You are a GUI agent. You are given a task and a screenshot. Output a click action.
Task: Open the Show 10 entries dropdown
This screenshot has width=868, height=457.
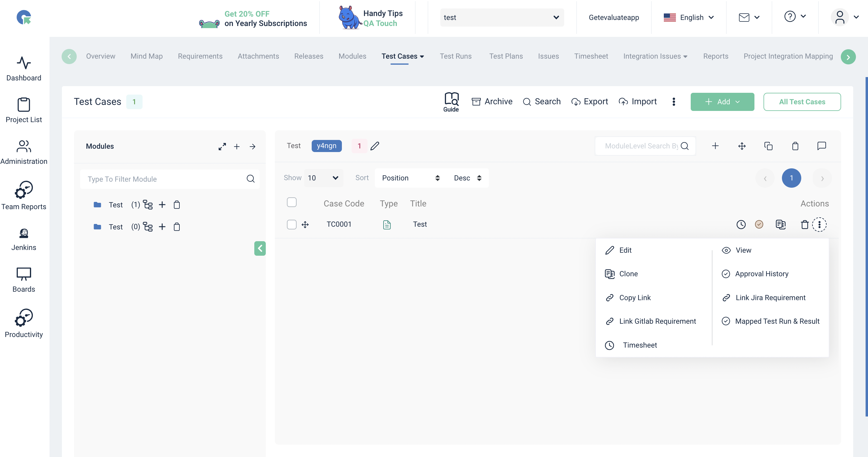(x=323, y=178)
